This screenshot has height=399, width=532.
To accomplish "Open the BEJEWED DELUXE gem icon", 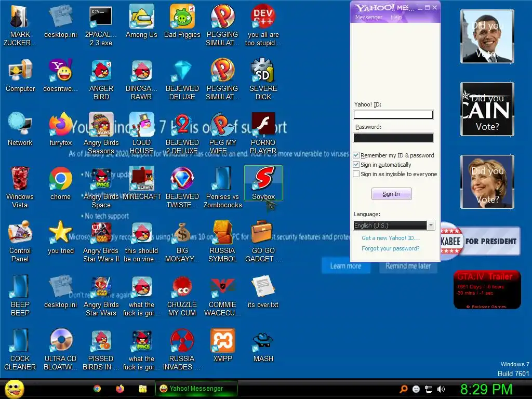I will pyautogui.click(x=182, y=79).
